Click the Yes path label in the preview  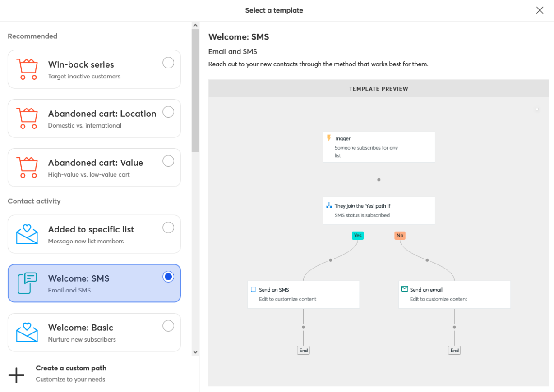[x=357, y=235]
